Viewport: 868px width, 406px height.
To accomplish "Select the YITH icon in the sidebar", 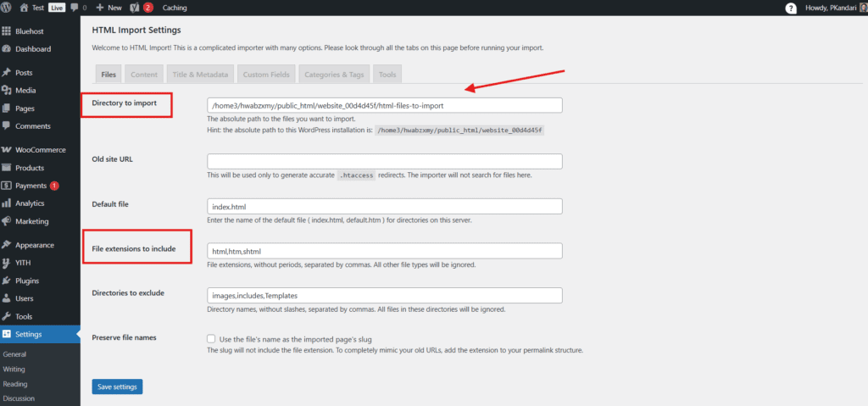I will coord(7,263).
